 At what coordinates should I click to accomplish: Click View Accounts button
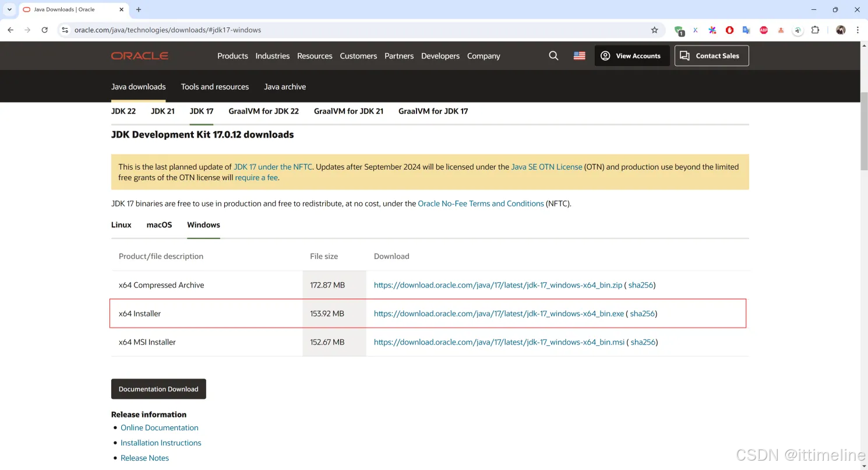point(632,56)
